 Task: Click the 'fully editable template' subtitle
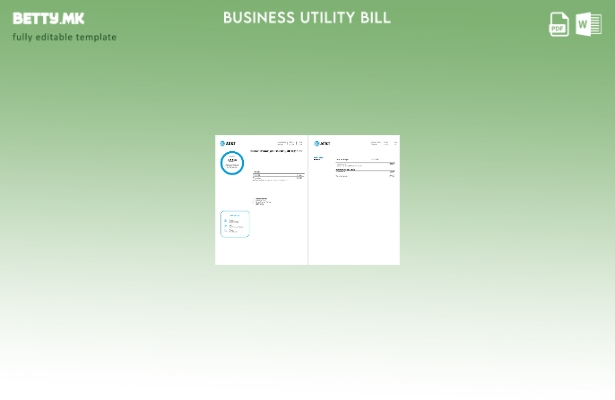tap(64, 37)
